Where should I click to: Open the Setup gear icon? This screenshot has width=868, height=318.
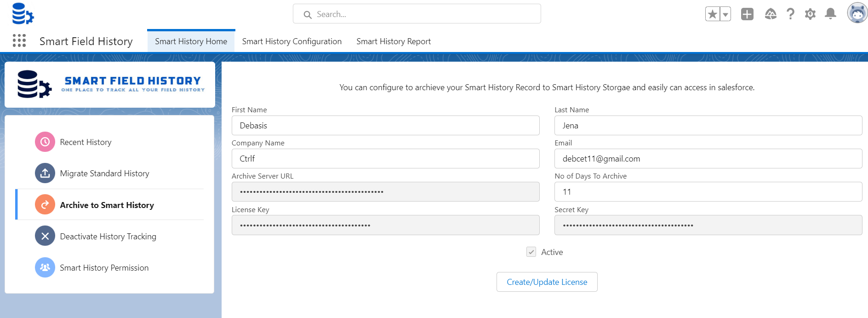[810, 14]
